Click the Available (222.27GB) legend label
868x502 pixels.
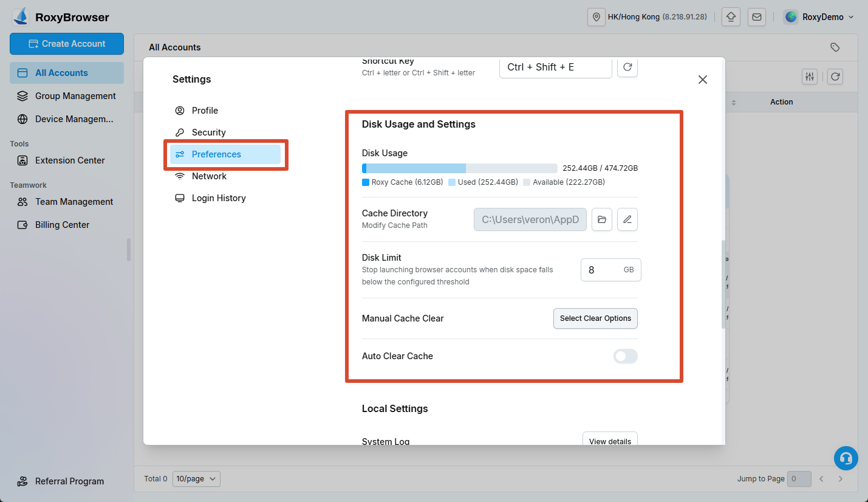pyautogui.click(x=569, y=182)
